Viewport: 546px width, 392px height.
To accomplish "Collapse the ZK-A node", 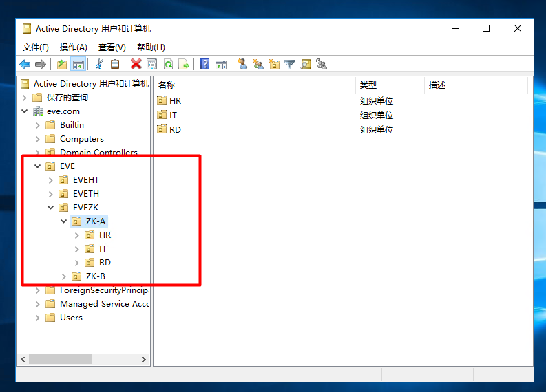I will pos(64,221).
